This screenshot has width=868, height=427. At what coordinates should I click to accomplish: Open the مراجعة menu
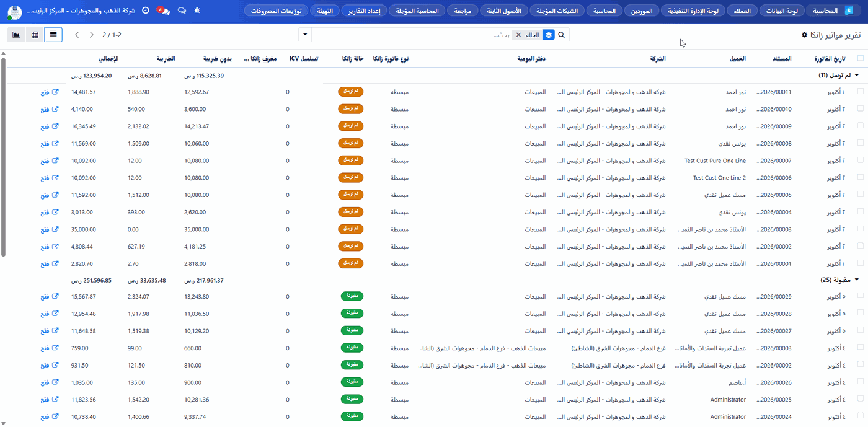tap(462, 11)
